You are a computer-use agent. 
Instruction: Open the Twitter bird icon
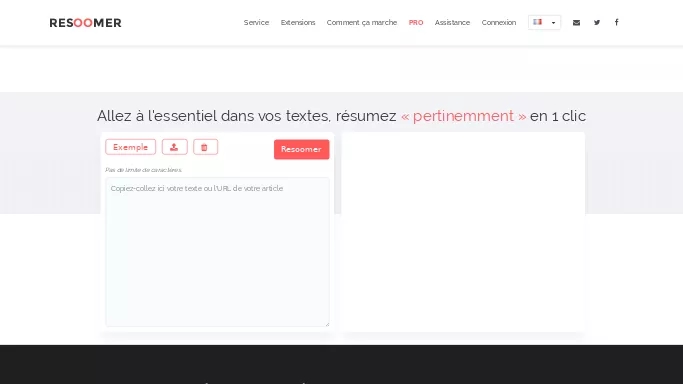point(597,23)
